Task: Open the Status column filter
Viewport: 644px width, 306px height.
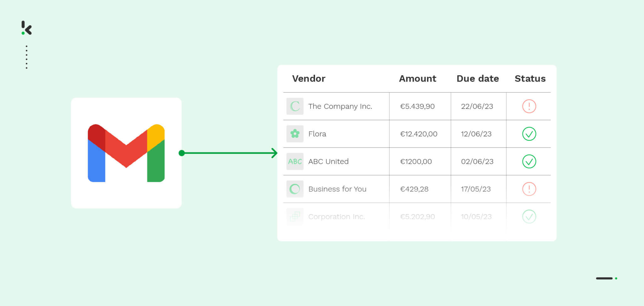Action: pyautogui.click(x=530, y=78)
